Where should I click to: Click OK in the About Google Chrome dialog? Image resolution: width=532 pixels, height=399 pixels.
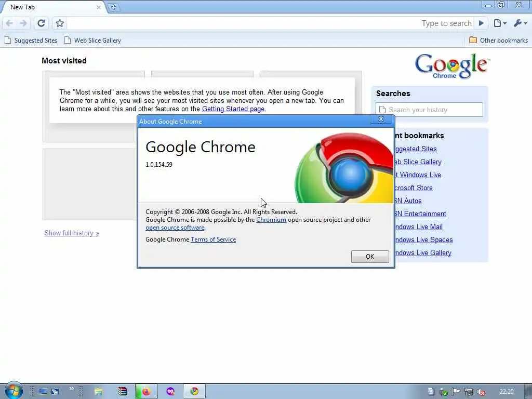(x=370, y=257)
